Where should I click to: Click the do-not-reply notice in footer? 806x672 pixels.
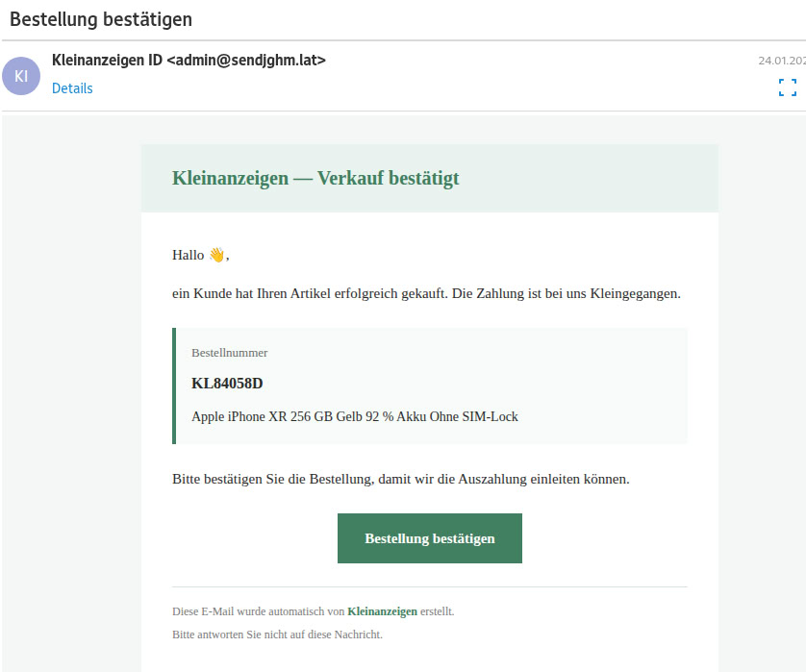[x=277, y=635]
